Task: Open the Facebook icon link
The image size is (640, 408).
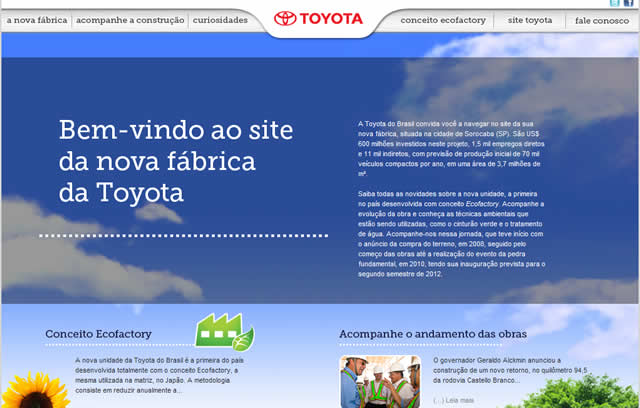Action: 629,4
